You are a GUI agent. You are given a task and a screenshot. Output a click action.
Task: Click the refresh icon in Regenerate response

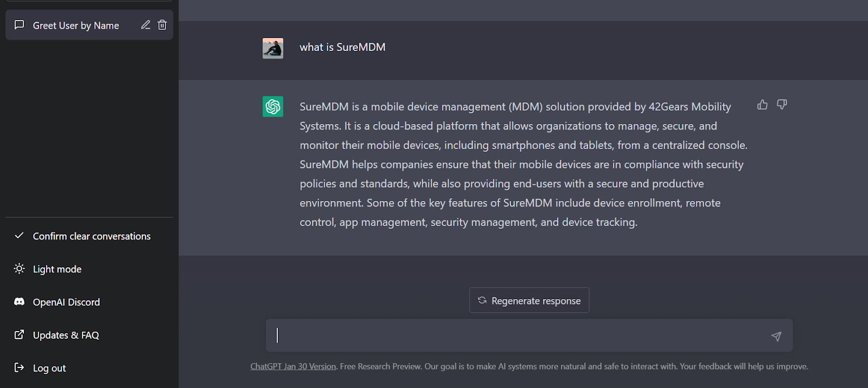pos(482,300)
